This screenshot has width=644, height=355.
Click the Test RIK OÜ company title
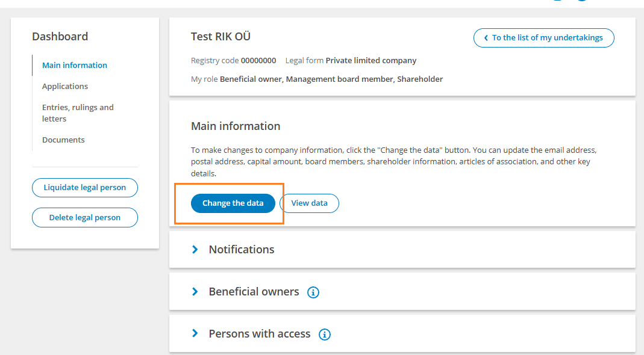coord(220,37)
